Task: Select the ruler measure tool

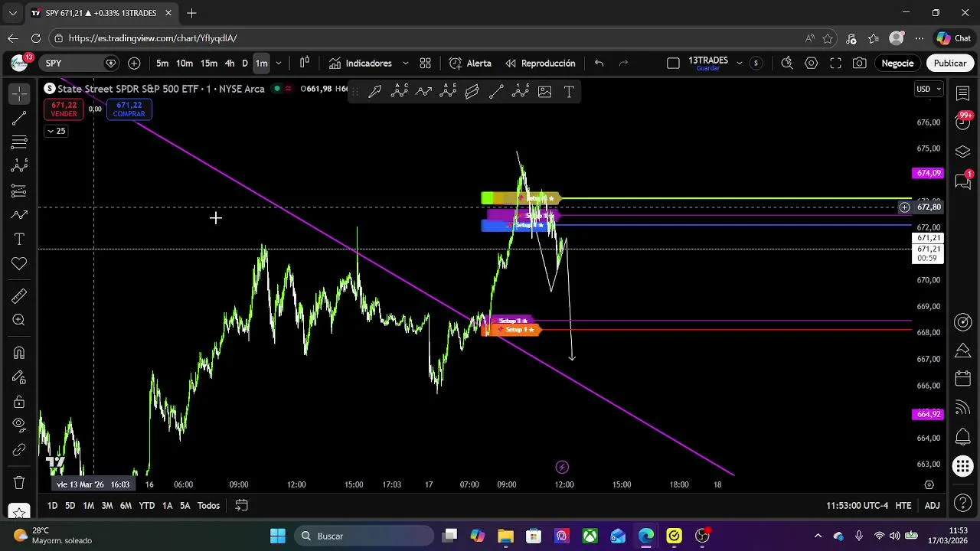Action: (x=19, y=296)
